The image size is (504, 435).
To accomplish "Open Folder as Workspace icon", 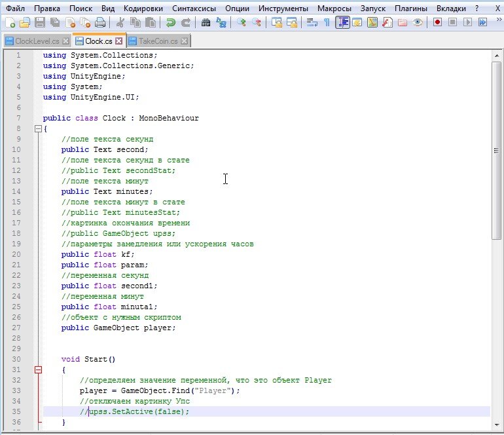I will pyautogui.click(x=403, y=22).
